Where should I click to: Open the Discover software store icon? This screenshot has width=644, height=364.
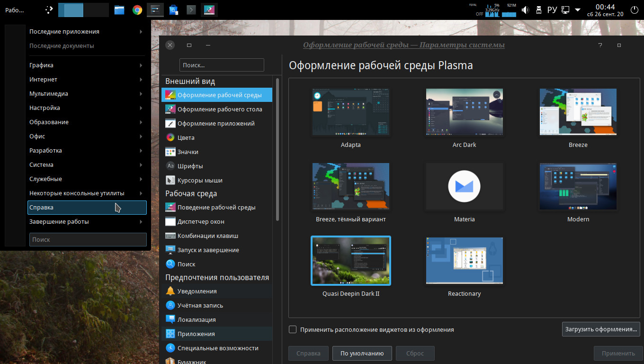173,9
